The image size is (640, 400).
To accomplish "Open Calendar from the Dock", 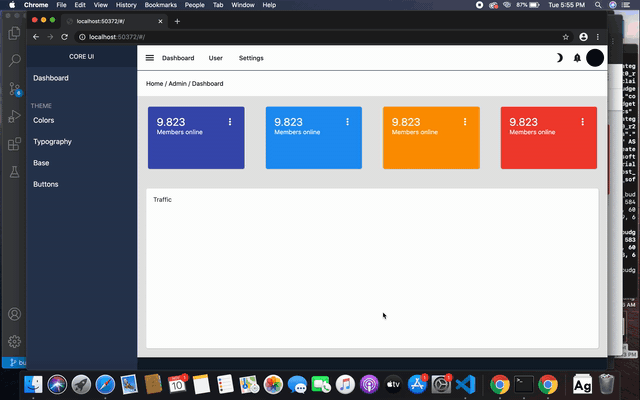I will click(177, 384).
